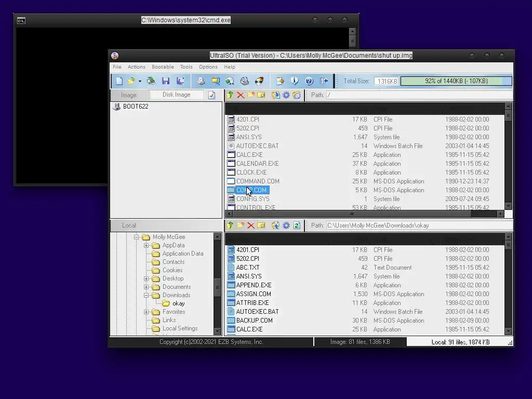Screen dimensions: 532x399
Task: Click blue gear icon in local pane toolbar
Action: pyautogui.click(x=286, y=225)
